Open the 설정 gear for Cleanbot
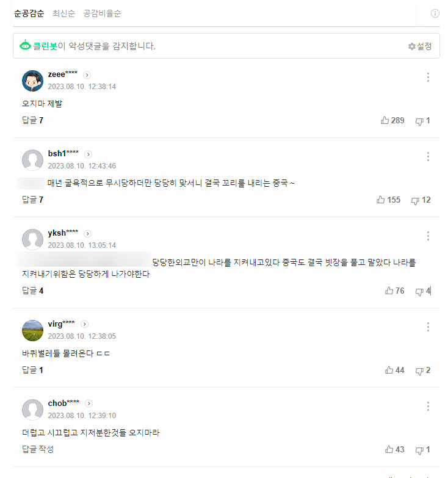 point(420,46)
